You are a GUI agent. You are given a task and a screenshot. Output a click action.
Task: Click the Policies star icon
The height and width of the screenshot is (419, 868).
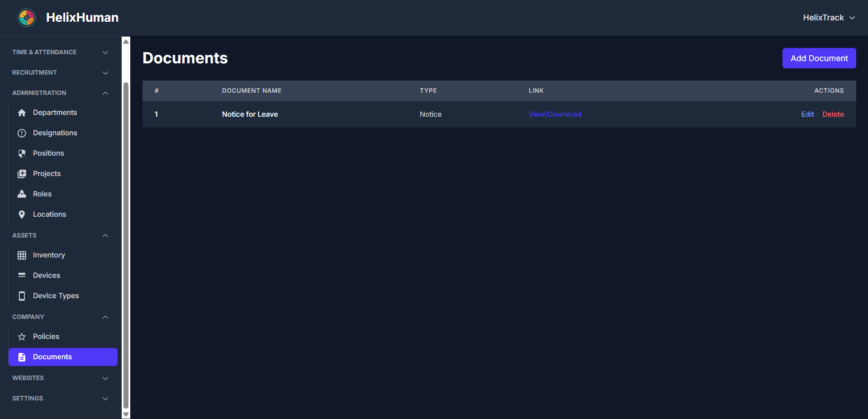tap(22, 337)
